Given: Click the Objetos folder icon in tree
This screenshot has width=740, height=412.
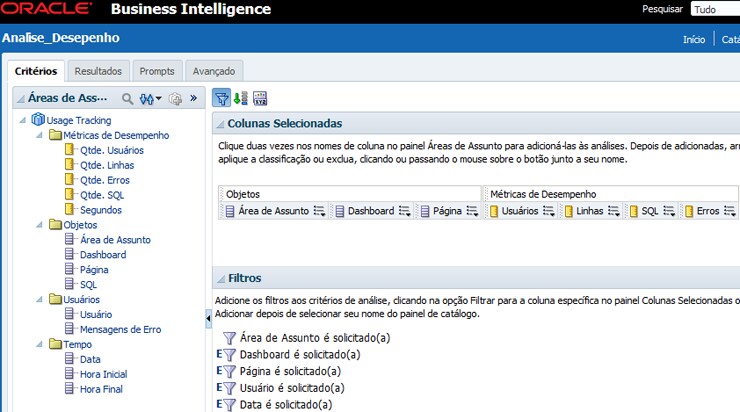Looking at the screenshot, I should [56, 225].
